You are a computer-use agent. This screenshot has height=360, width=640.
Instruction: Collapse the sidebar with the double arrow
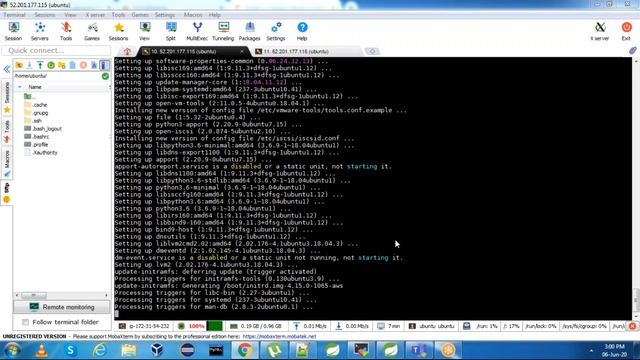[7, 69]
